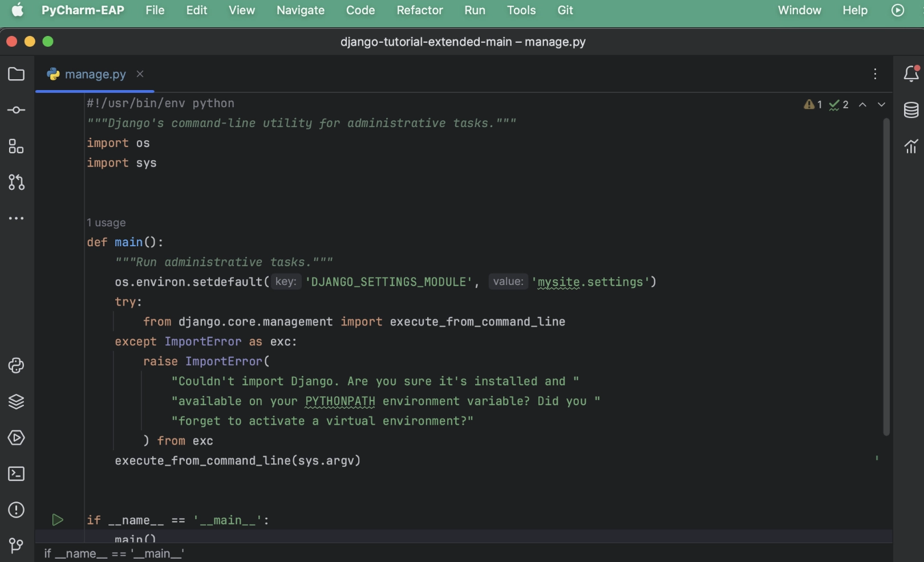924x562 pixels.
Task: Click the 'try:' keyword line
Action: click(128, 302)
